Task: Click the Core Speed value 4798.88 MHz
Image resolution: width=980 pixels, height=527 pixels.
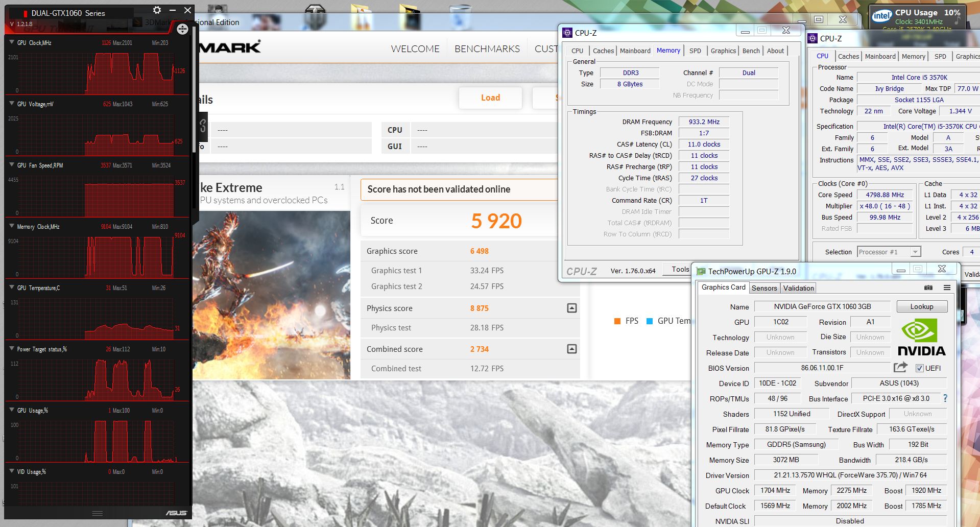Action: 885,195
